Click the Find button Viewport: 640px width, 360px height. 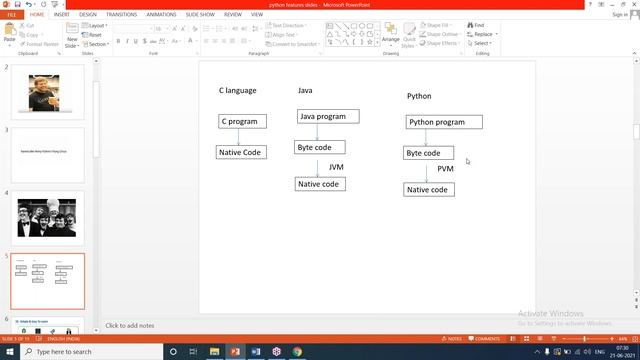(x=476, y=25)
